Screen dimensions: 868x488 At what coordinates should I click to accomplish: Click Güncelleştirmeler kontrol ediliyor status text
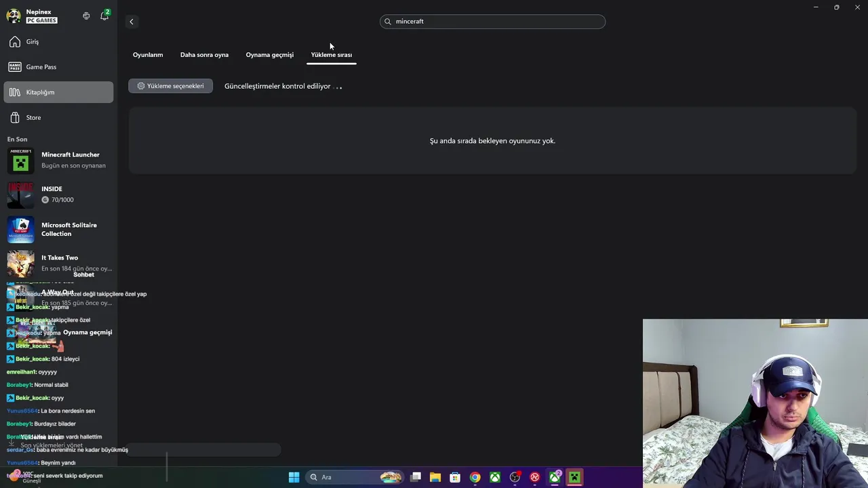pyautogui.click(x=277, y=86)
